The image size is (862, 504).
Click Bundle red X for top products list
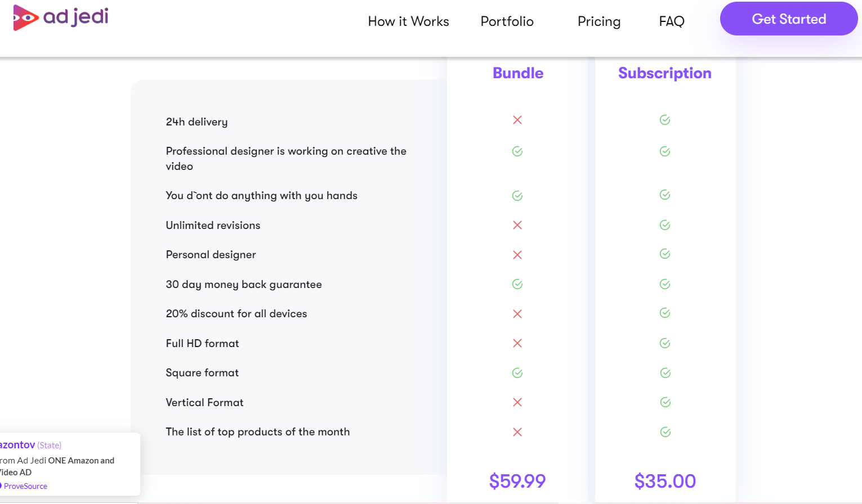click(x=517, y=432)
